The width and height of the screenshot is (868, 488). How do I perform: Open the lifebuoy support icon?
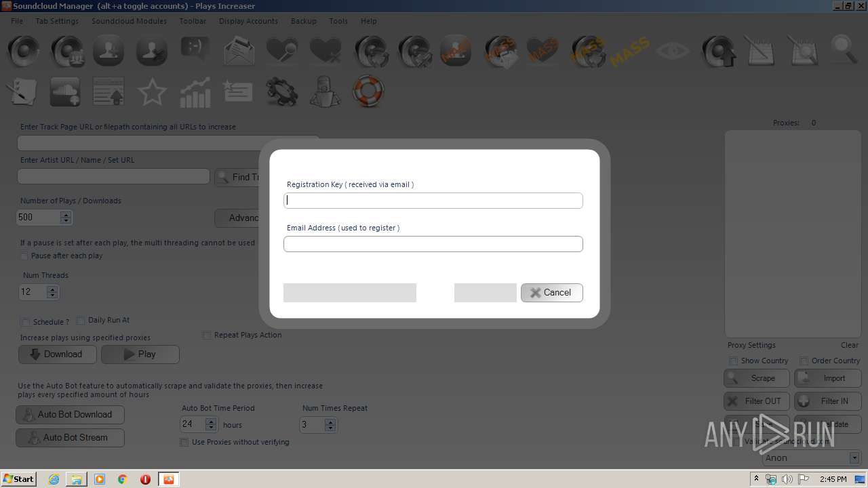(x=368, y=91)
